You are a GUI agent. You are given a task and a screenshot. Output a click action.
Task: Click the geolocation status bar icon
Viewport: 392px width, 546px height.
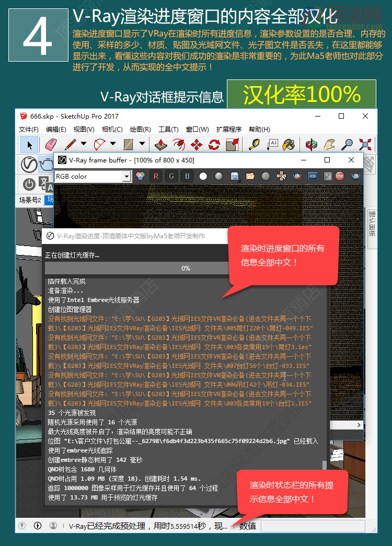click(22, 526)
